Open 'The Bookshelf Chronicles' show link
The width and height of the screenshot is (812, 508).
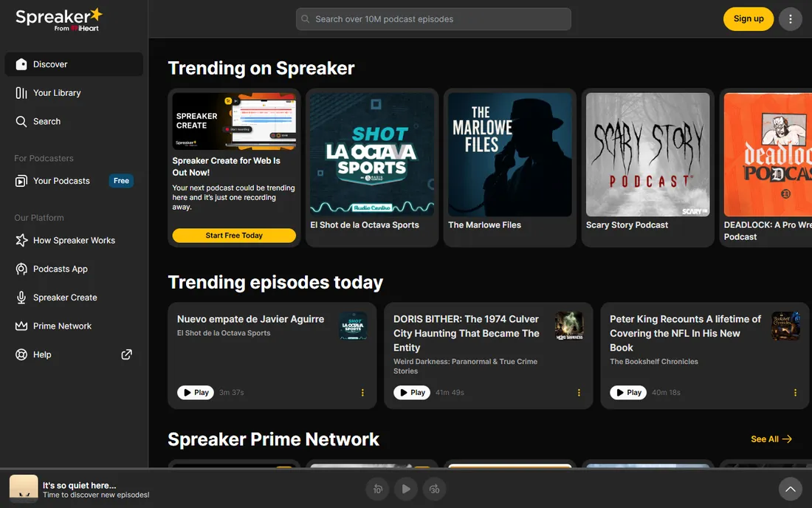pyautogui.click(x=654, y=362)
